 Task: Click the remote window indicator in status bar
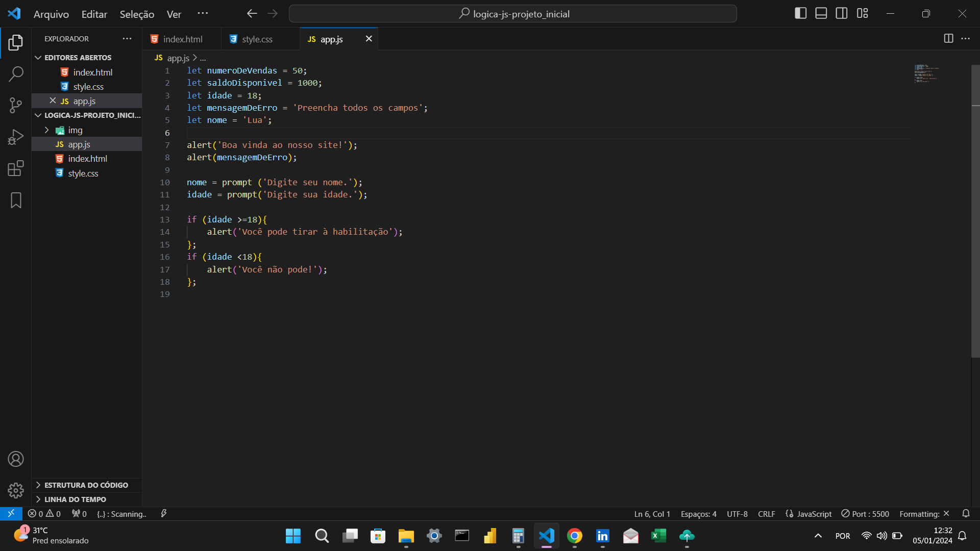(11, 514)
